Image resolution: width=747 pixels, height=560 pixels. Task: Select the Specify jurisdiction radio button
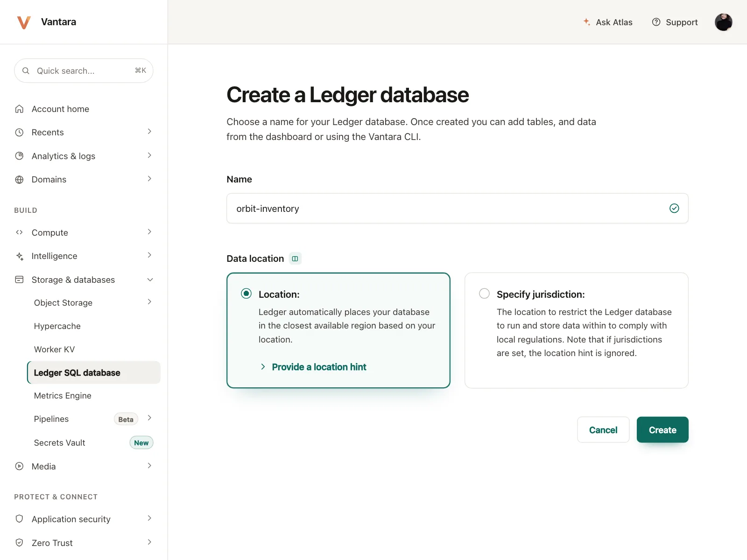(484, 294)
